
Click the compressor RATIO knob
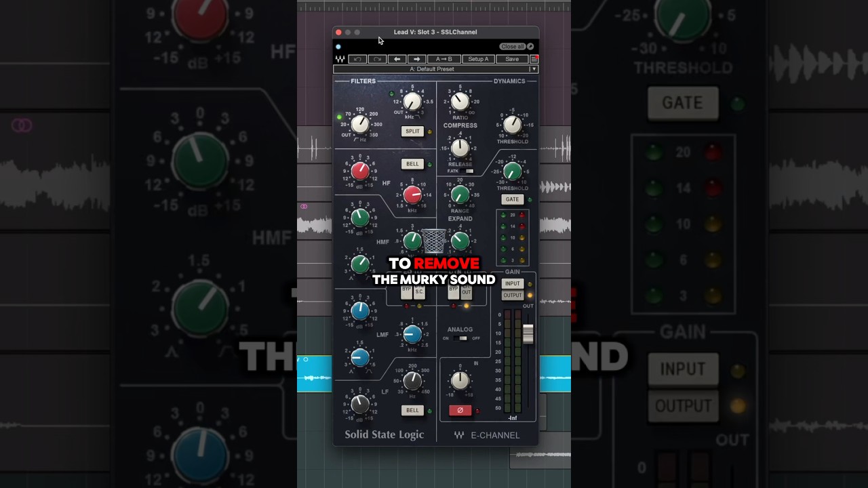tap(460, 102)
